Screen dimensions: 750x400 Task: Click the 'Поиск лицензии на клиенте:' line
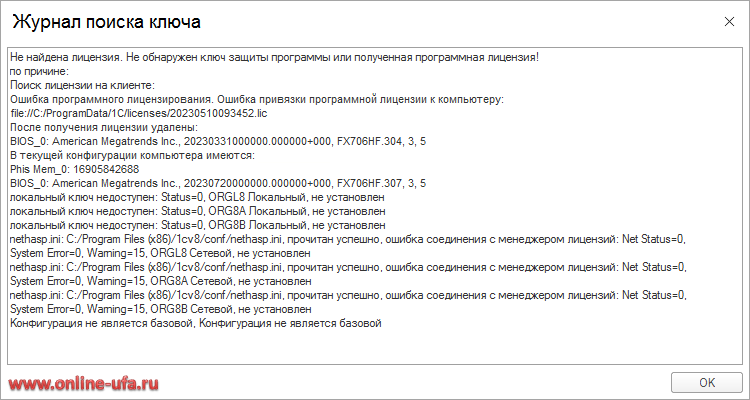coord(82,86)
